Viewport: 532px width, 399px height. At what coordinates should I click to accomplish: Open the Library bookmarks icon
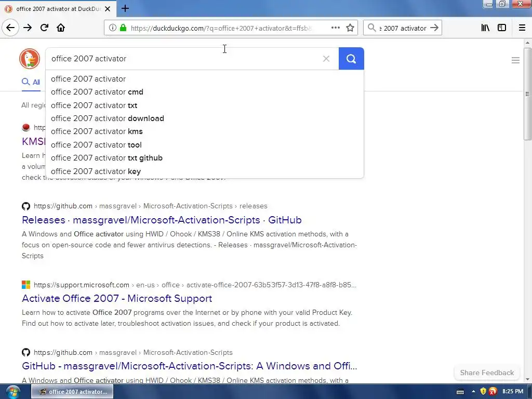pyautogui.click(x=485, y=28)
